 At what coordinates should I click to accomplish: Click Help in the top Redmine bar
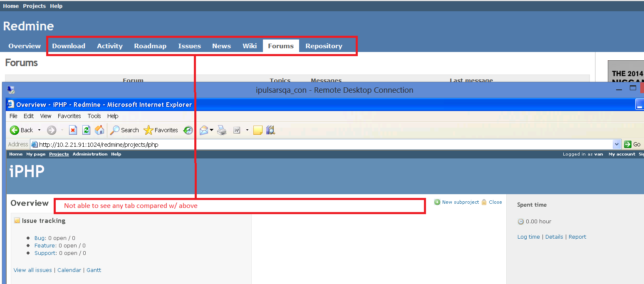56,6
